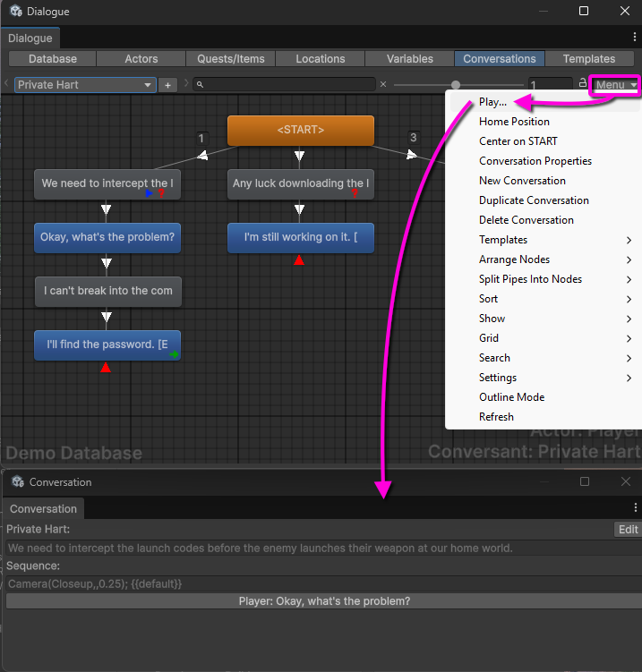Select the 'I'll find the password' node

tap(107, 345)
